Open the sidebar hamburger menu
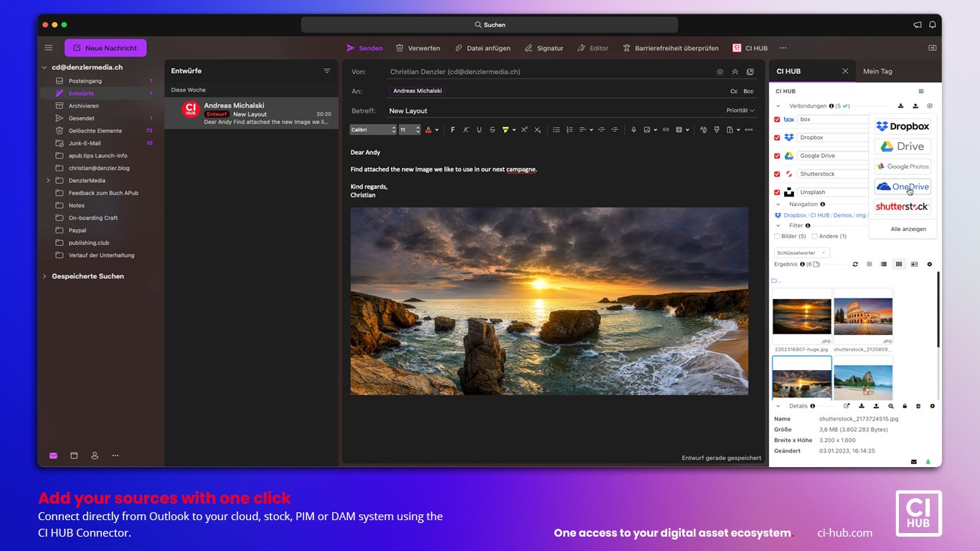980x551 pixels. click(49, 48)
